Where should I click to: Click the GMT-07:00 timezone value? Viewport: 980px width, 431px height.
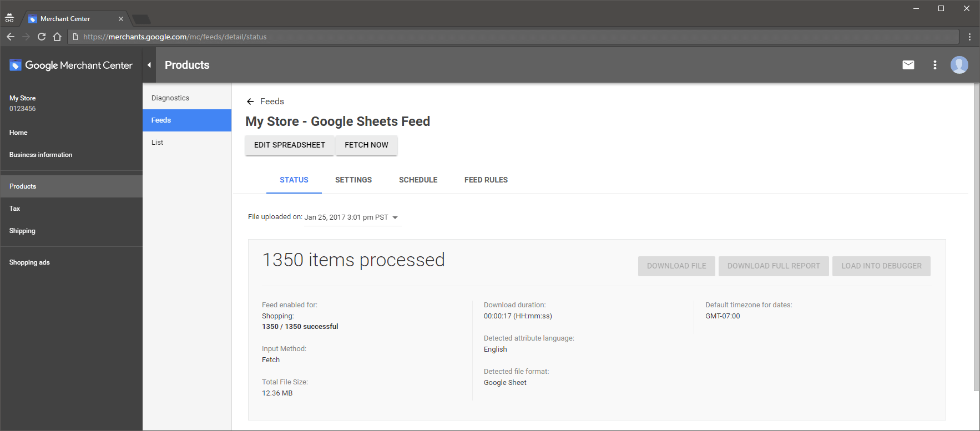[x=723, y=316]
